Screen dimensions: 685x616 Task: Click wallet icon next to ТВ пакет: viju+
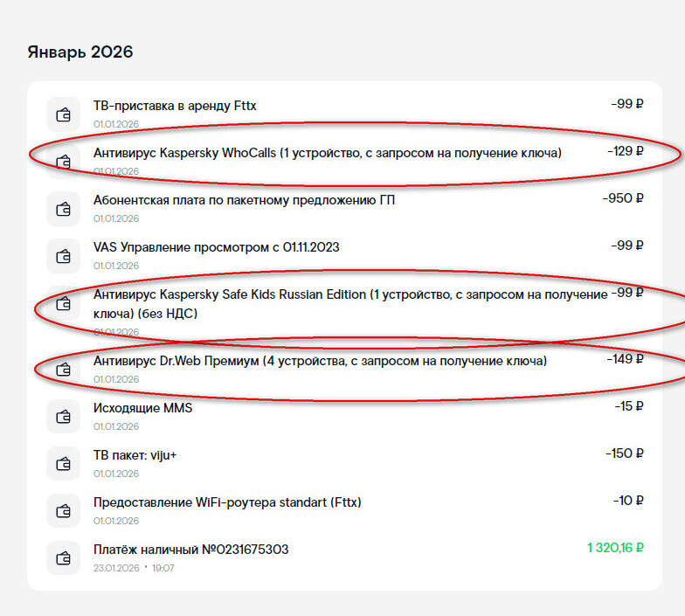[x=63, y=464]
